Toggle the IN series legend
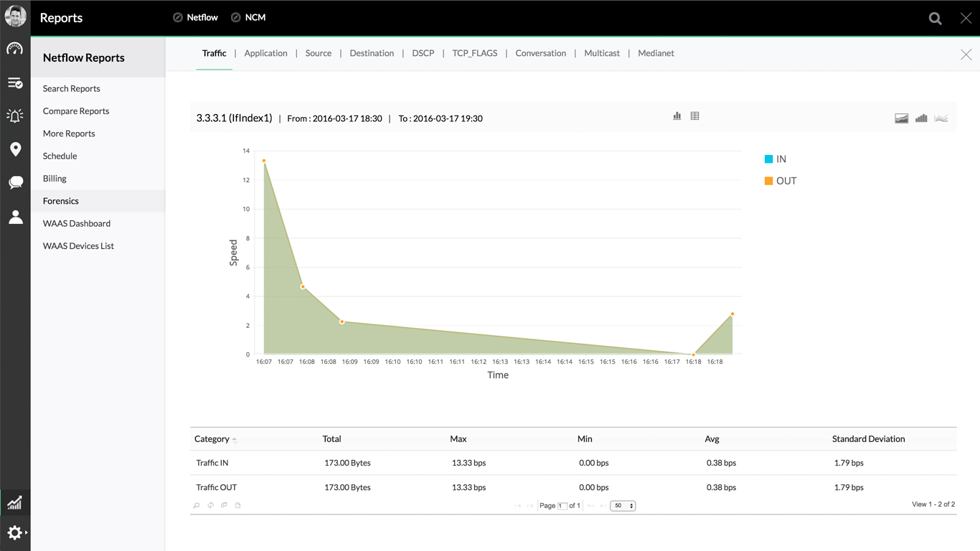Screen dimensions: 980x551 pos(776,159)
